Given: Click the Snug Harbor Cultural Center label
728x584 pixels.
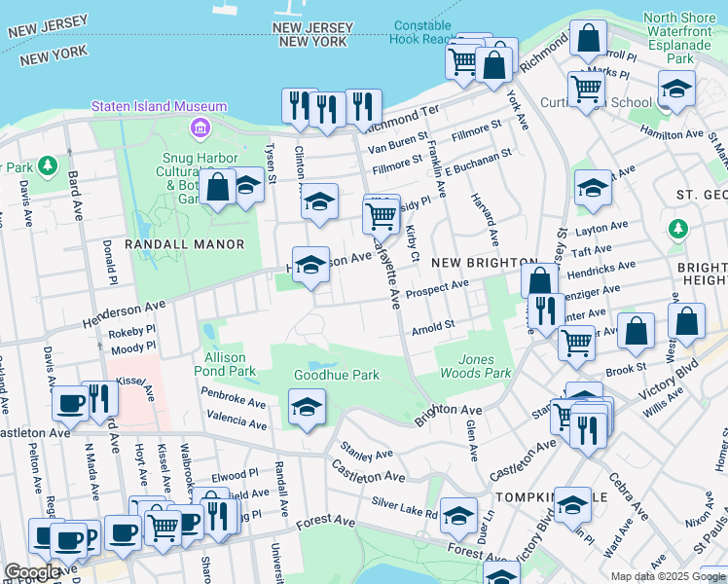Looking at the screenshot, I should tap(200, 178).
